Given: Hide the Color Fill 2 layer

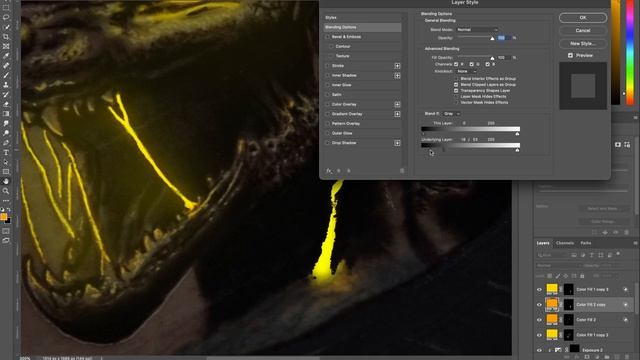Looking at the screenshot, I should (539, 320).
